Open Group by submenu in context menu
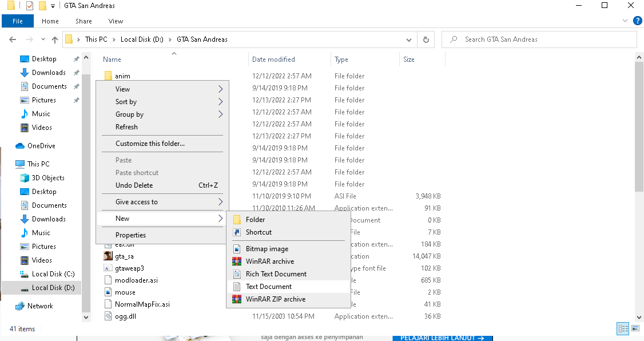This screenshot has height=341, width=644. click(162, 114)
